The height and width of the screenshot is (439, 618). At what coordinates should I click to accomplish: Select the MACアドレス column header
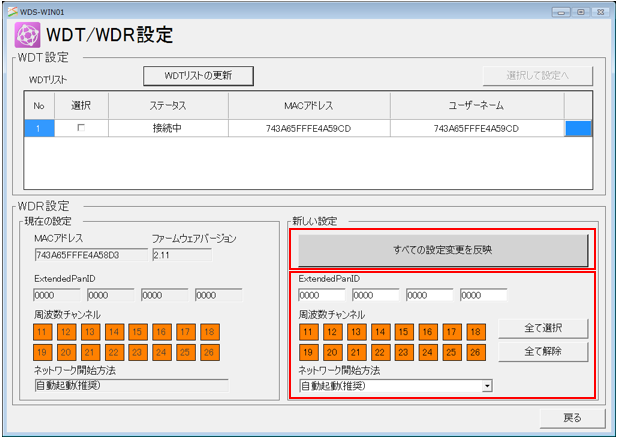click(x=309, y=105)
